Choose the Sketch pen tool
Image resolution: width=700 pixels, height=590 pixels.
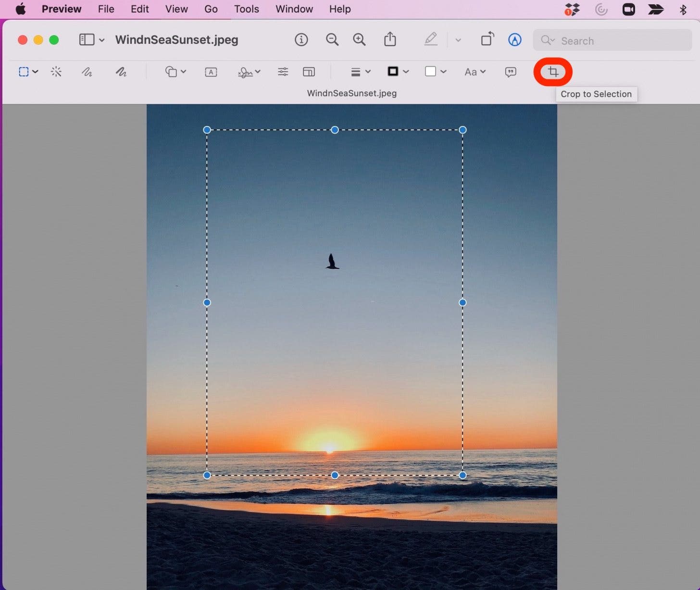point(87,72)
